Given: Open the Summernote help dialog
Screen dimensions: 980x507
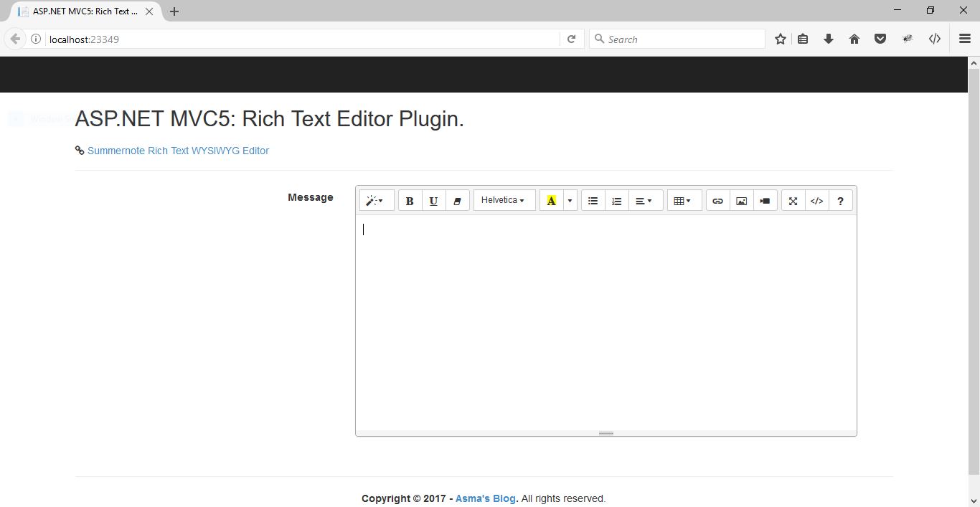Looking at the screenshot, I should (x=840, y=200).
